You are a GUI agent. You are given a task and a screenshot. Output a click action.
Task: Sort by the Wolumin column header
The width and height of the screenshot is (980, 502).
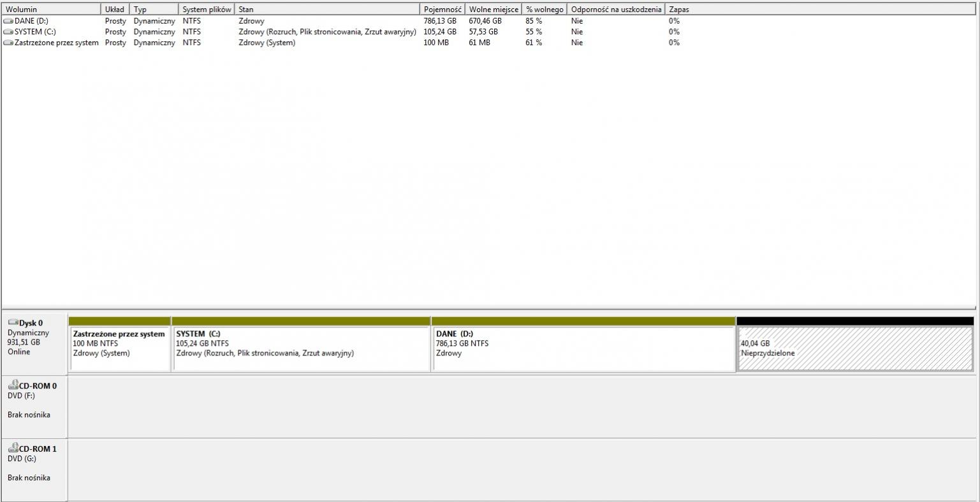coord(51,10)
